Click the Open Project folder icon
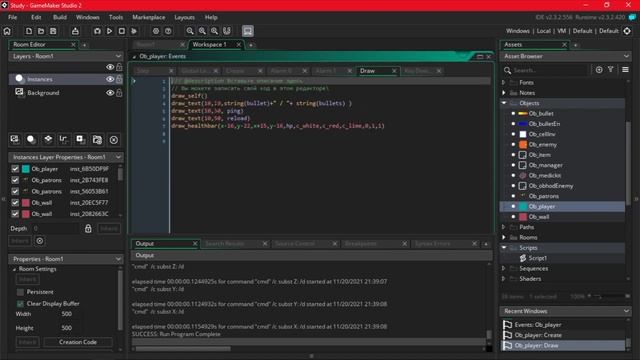Viewport: 640px width, 360px height. coord(41,31)
